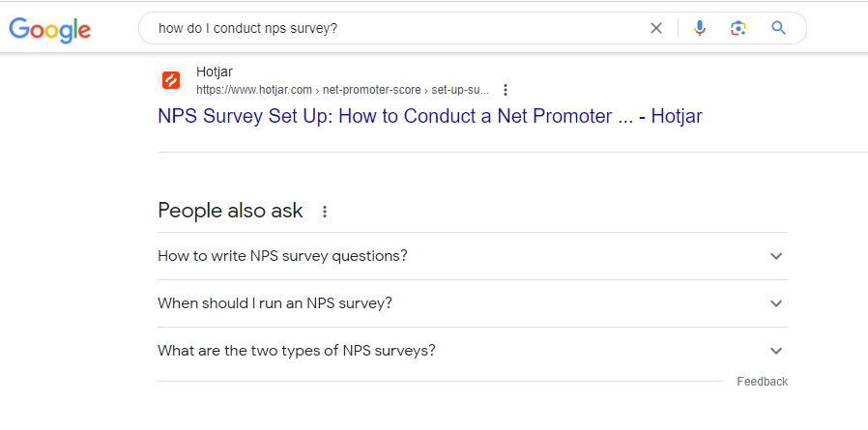Expand chevron for When should I run an NPS survey
This screenshot has width=868, height=430.
tap(776, 303)
